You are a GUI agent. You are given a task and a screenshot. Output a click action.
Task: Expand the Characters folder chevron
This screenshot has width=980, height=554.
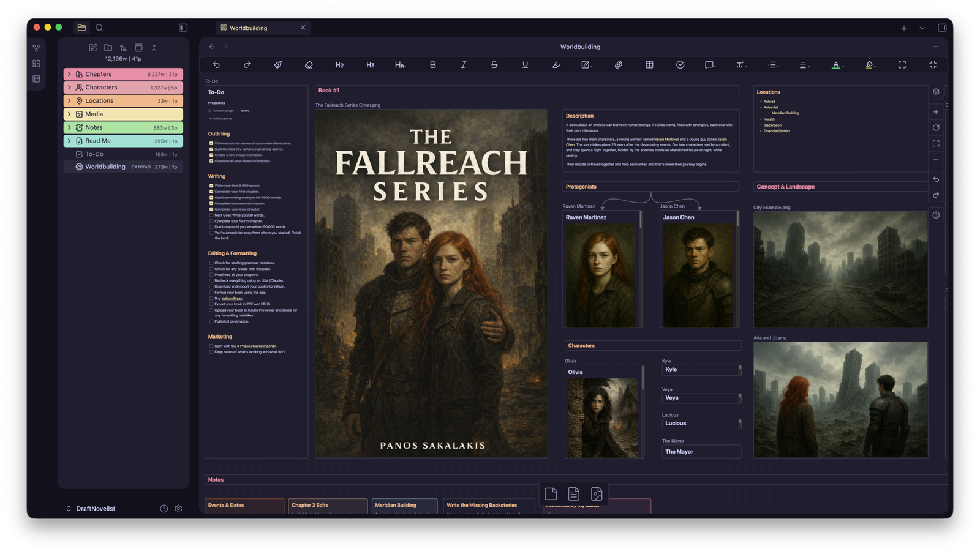(69, 88)
